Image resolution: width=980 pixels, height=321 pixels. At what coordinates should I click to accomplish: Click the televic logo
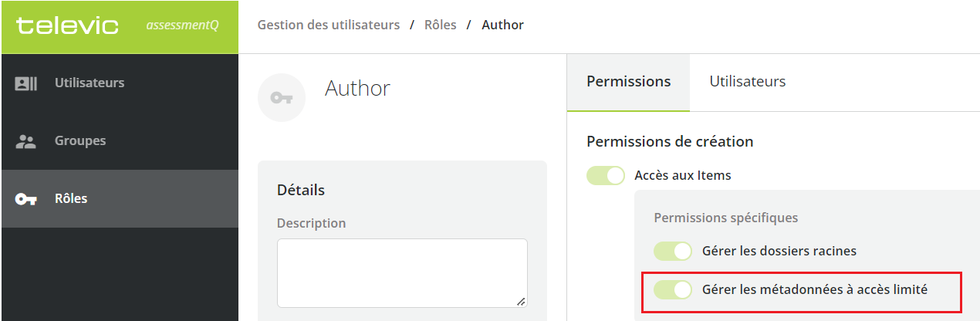67,25
